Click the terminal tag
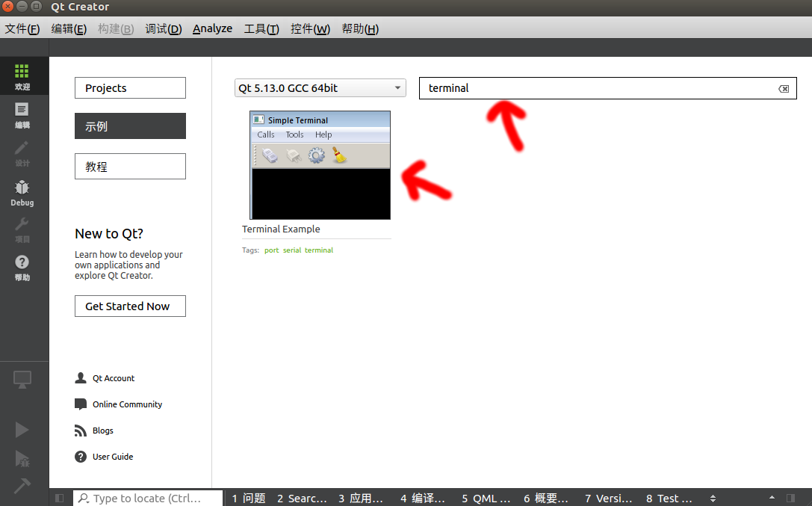The height and width of the screenshot is (506, 812). (318, 250)
